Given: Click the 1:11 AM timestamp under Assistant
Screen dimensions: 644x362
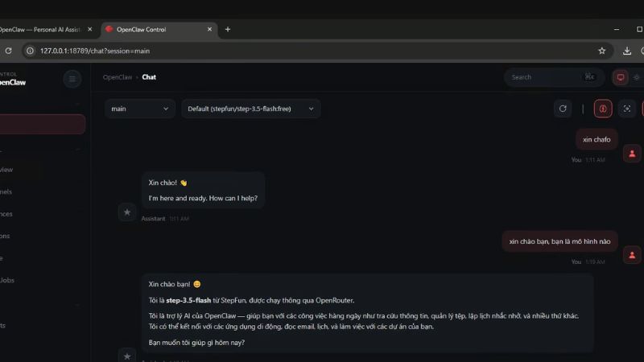Looking at the screenshot, I should 179,219.
